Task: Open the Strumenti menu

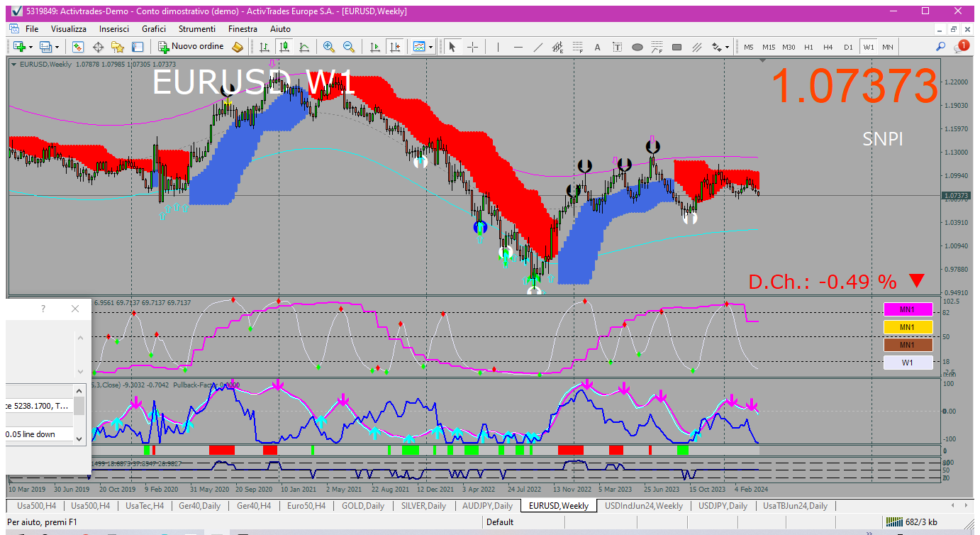Action: 197,29
